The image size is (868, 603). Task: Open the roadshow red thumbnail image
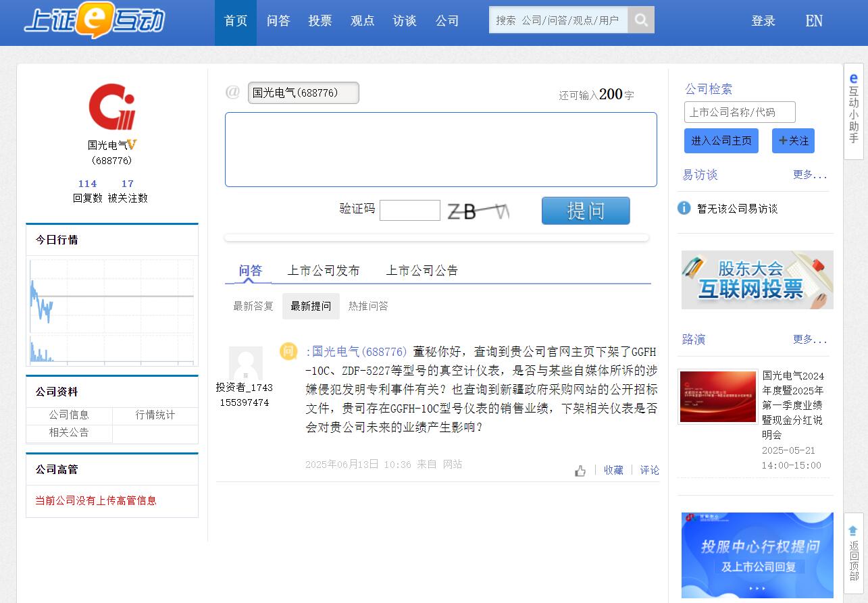[718, 396]
